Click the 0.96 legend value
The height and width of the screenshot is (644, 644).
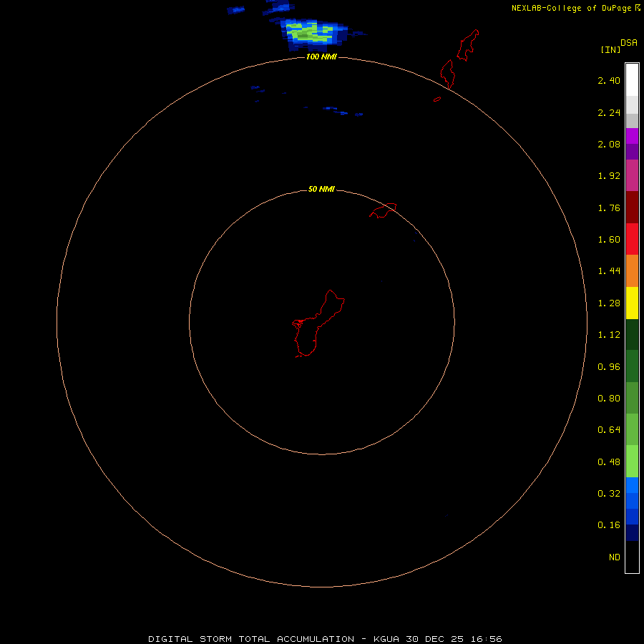609,367
